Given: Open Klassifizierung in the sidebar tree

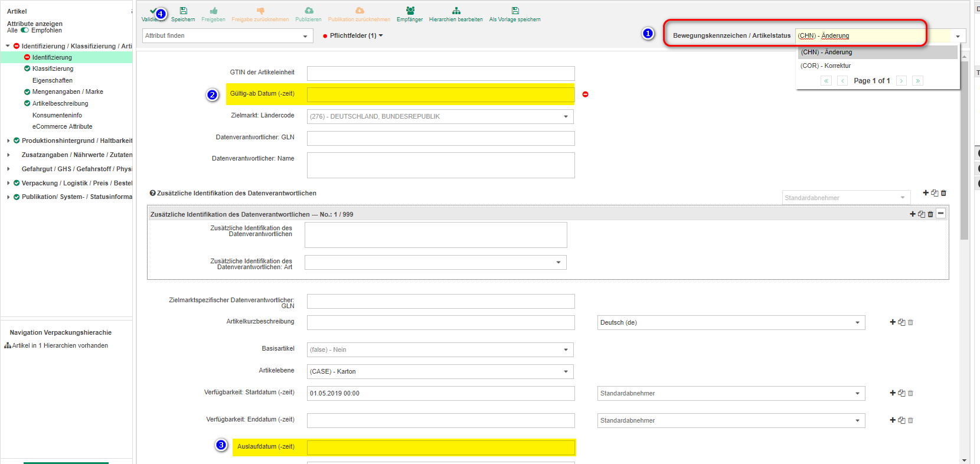Looking at the screenshot, I should coord(53,69).
